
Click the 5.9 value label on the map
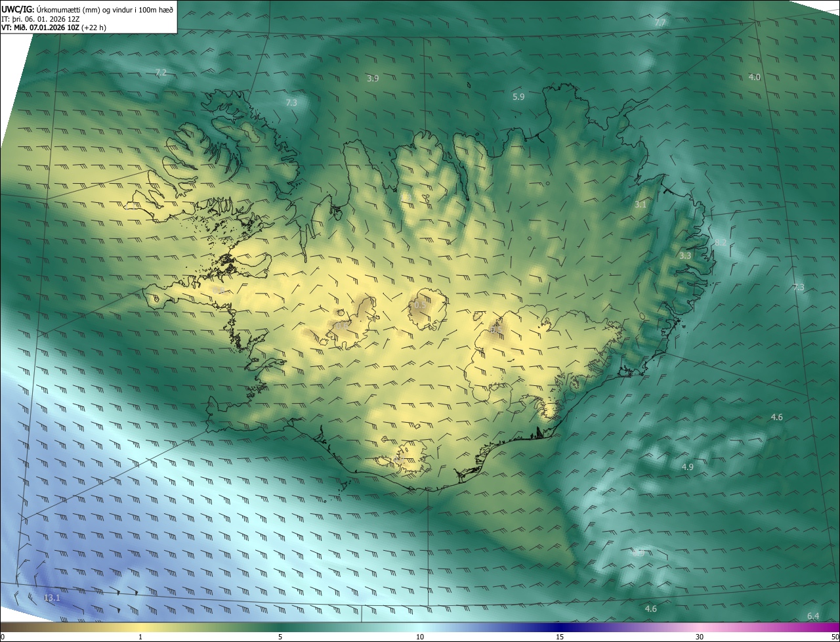(x=518, y=97)
